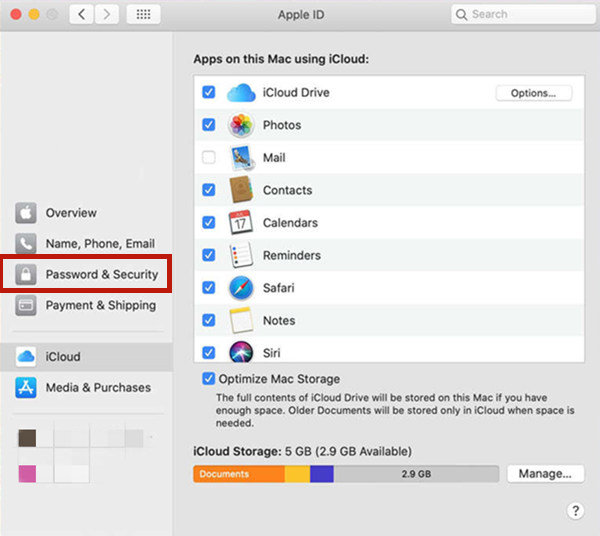
Task: Select Media & Purchases in sidebar
Action: (x=97, y=387)
